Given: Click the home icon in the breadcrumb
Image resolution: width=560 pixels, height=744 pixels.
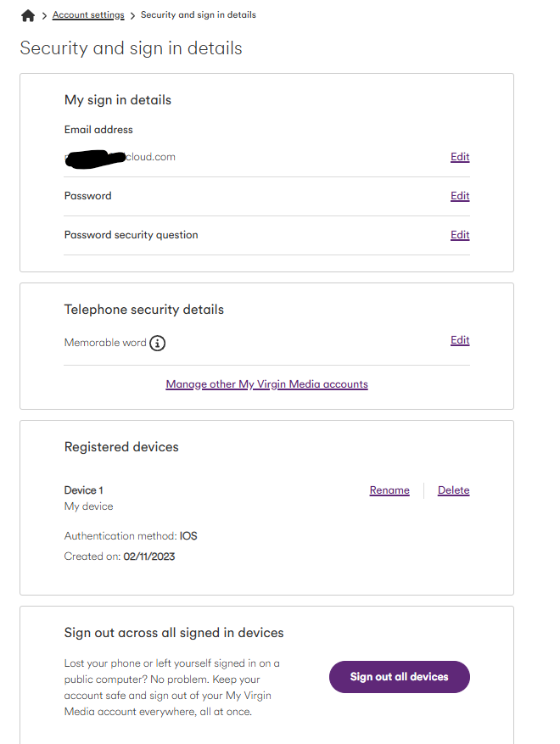Looking at the screenshot, I should [x=28, y=15].
